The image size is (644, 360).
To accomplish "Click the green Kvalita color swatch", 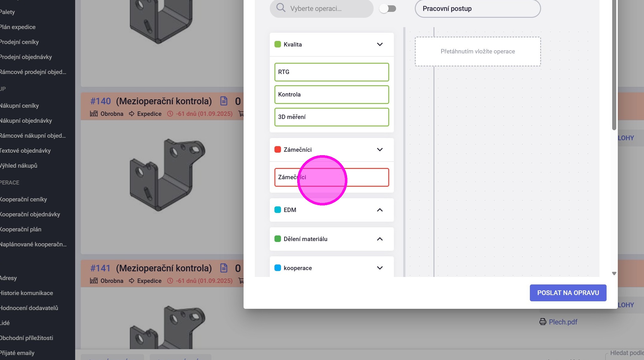I will (x=278, y=44).
